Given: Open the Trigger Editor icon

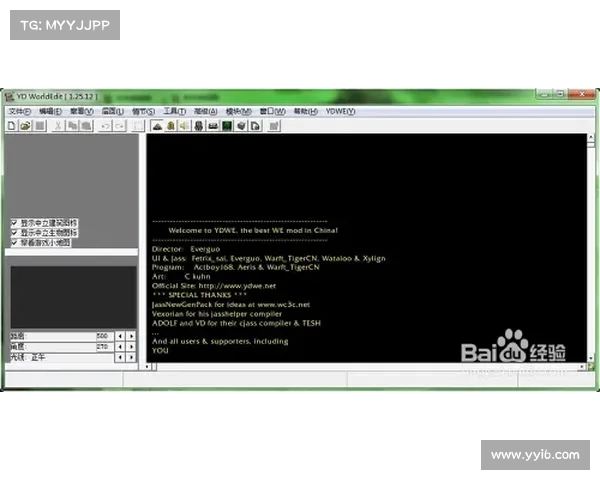Looking at the screenshot, I should (171, 126).
